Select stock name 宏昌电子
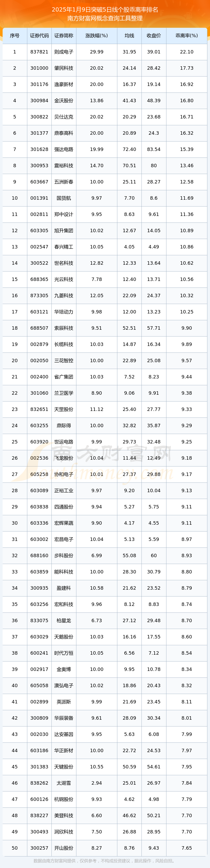 click(x=64, y=539)
